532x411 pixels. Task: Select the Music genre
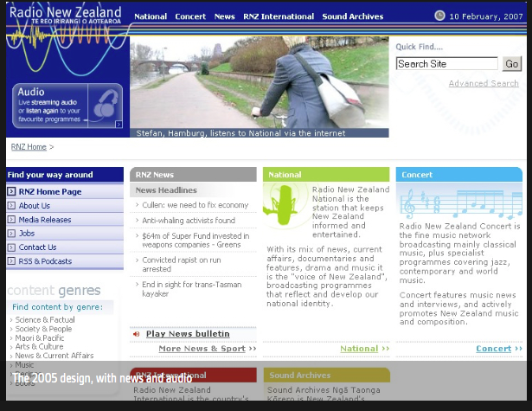coord(24,365)
